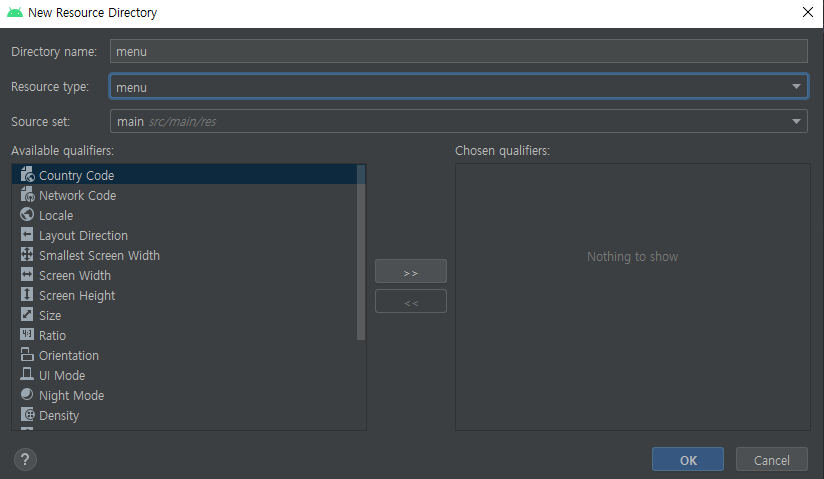Click the Screen Height icon
The height and width of the screenshot is (479, 824).
coord(27,294)
